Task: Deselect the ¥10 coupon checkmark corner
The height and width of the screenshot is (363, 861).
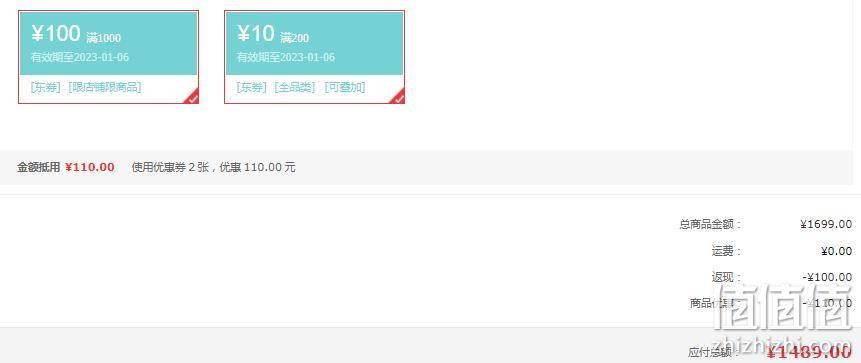Action: click(x=398, y=97)
